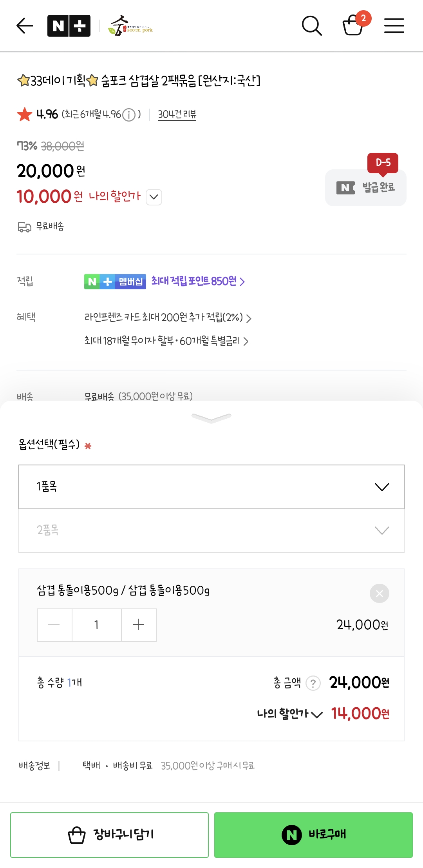Tap the search magnifier icon
Viewport: 423px width, 868px height.
tap(312, 26)
